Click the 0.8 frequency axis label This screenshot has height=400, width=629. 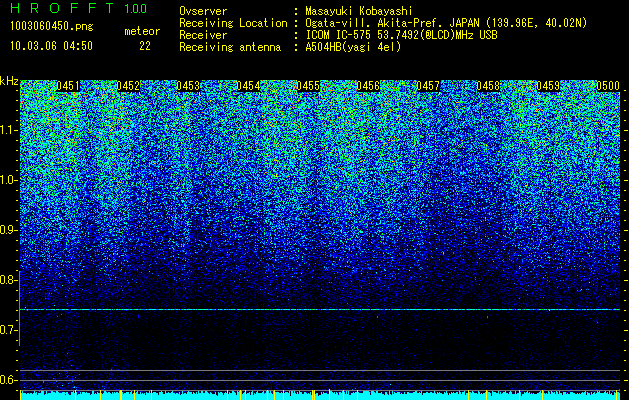pyautogui.click(x=8, y=280)
